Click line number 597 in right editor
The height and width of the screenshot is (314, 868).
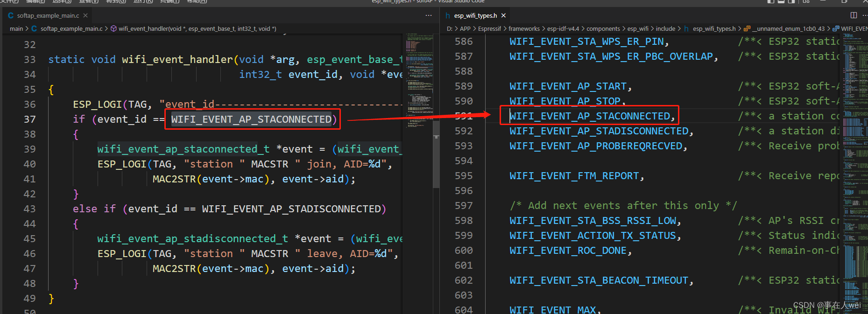(464, 206)
